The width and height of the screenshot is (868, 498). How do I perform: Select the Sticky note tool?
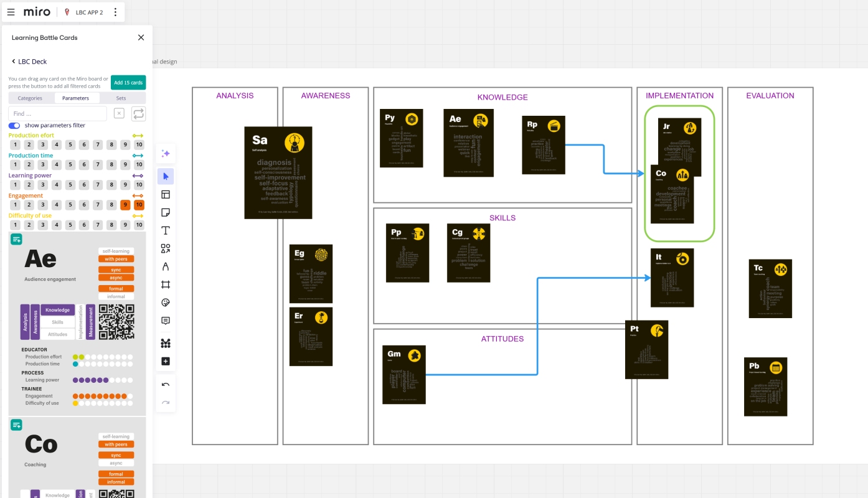[166, 213]
